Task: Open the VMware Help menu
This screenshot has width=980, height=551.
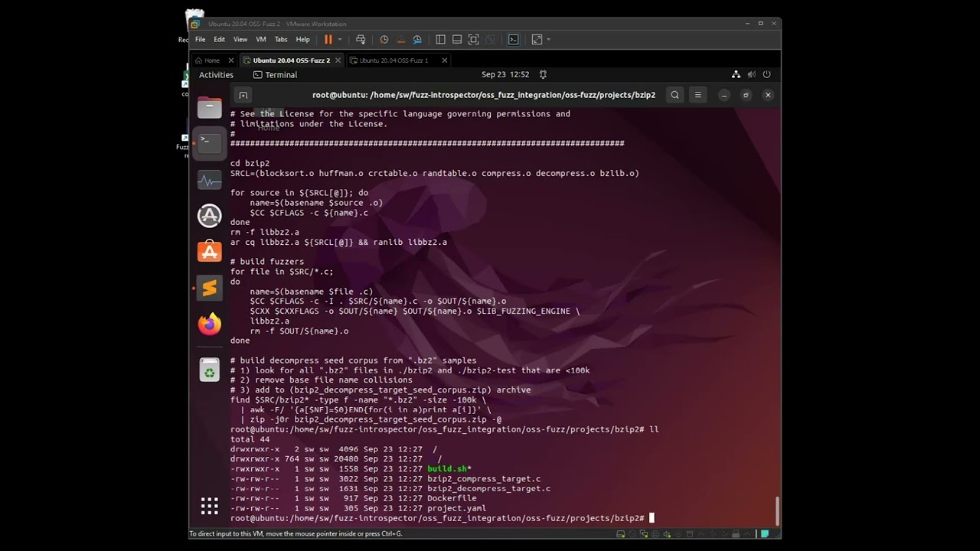Action: point(302,39)
